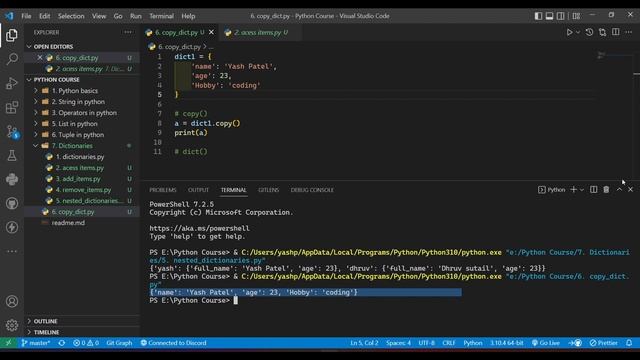Open the Run and Debug view
Screen dimensions: 640x360
[12, 83]
